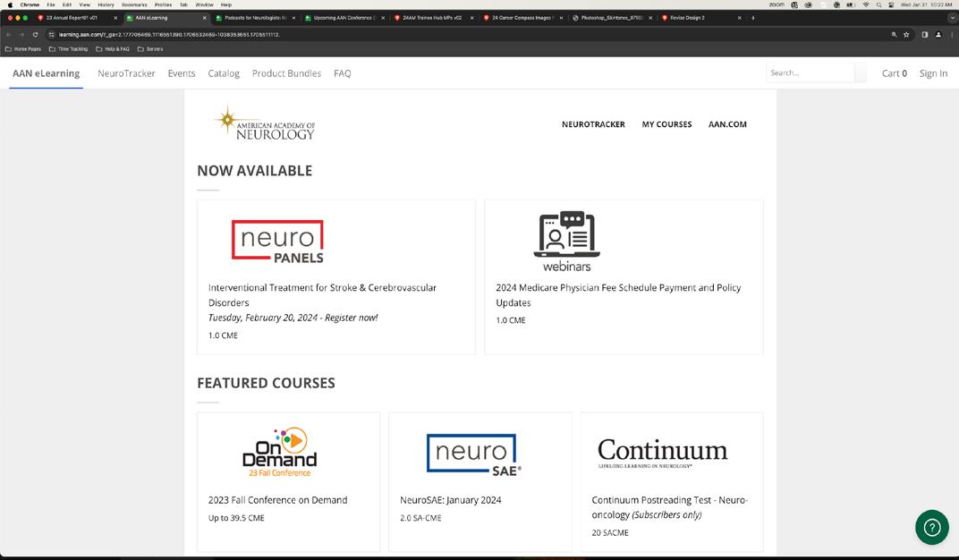959x560 pixels.
Task: Click the zoom status item in the menu bar
Action: 777,4
